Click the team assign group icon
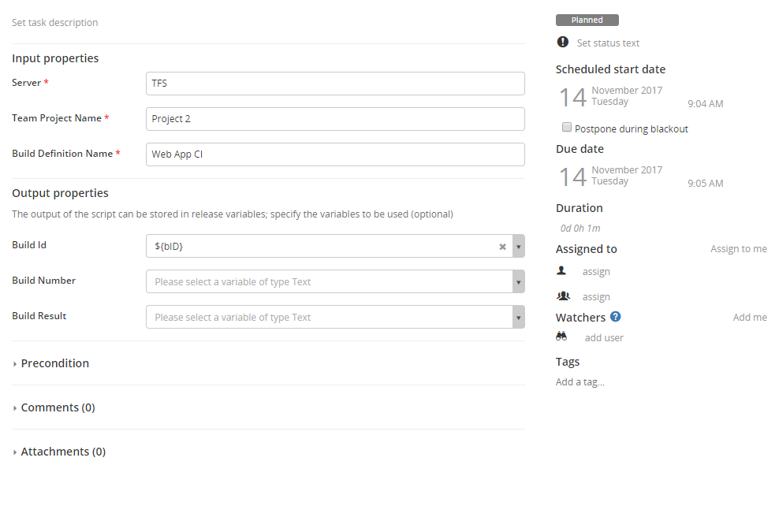Image resolution: width=779 pixels, height=532 pixels. (563, 296)
